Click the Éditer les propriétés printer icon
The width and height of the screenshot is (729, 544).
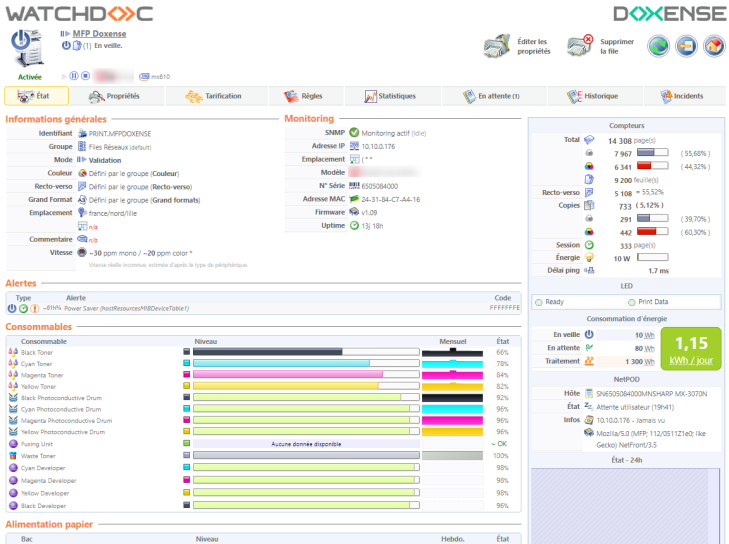point(497,46)
